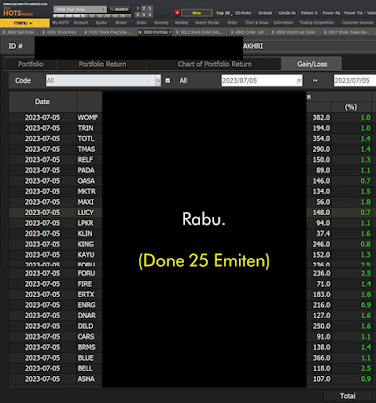
Task: Open the EZ-Finder shortcut
Action: (243, 13)
